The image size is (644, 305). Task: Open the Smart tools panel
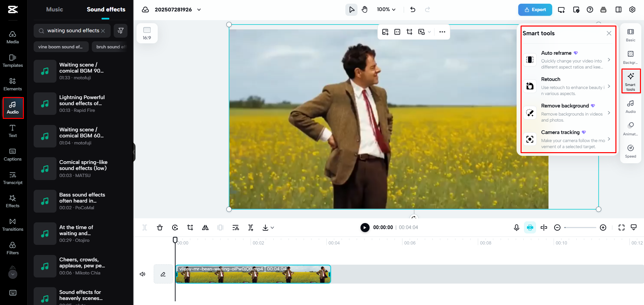(630, 81)
